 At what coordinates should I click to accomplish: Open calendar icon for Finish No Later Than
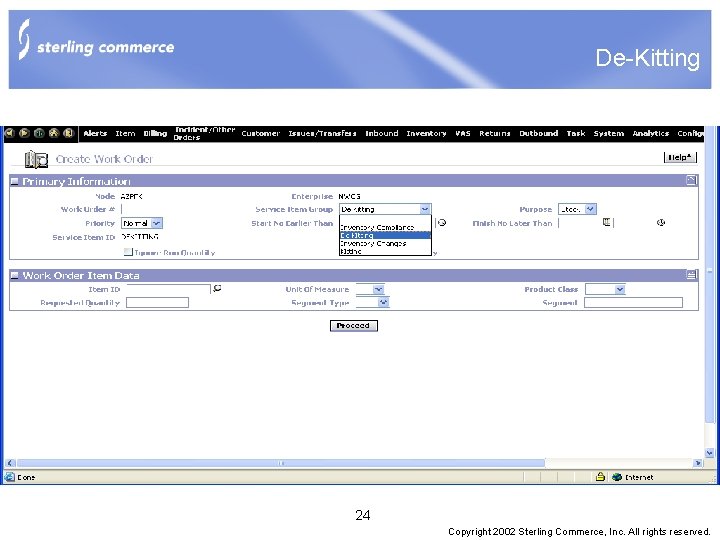[x=607, y=222]
